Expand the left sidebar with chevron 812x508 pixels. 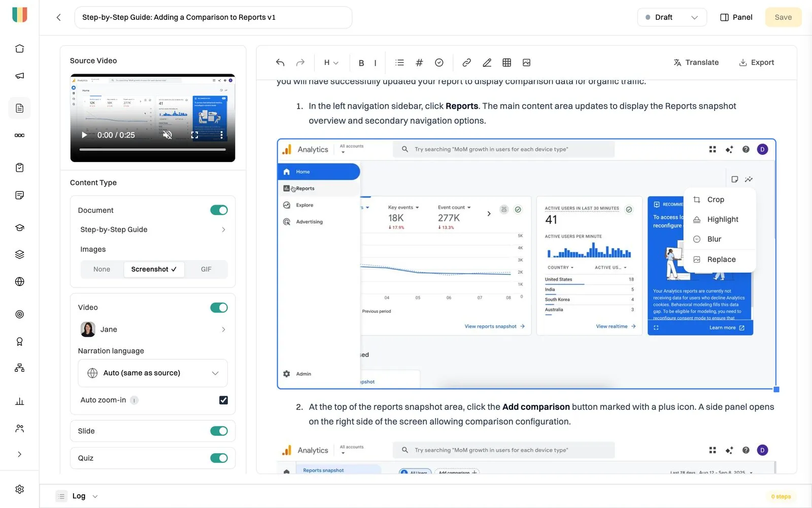click(x=19, y=454)
